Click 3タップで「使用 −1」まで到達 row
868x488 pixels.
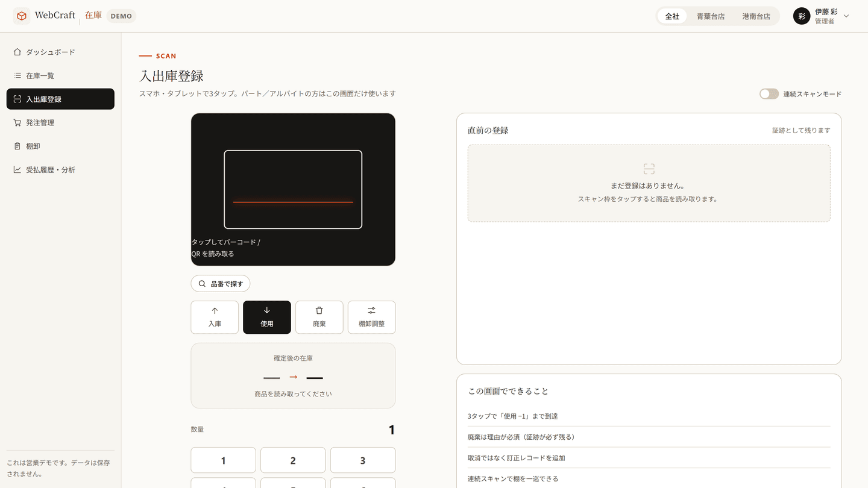pyautogui.click(x=649, y=416)
